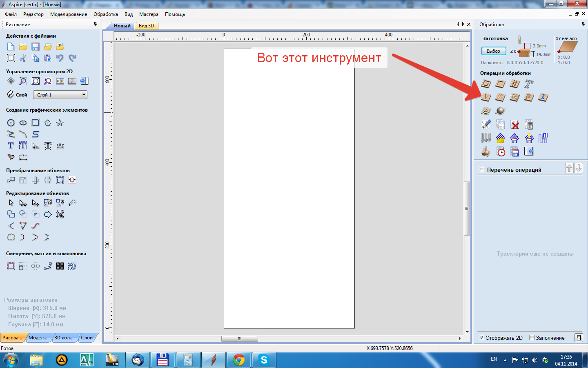Select the Cut scissors icon in file actions
The width and height of the screenshot is (588, 368).
(x=23, y=58)
